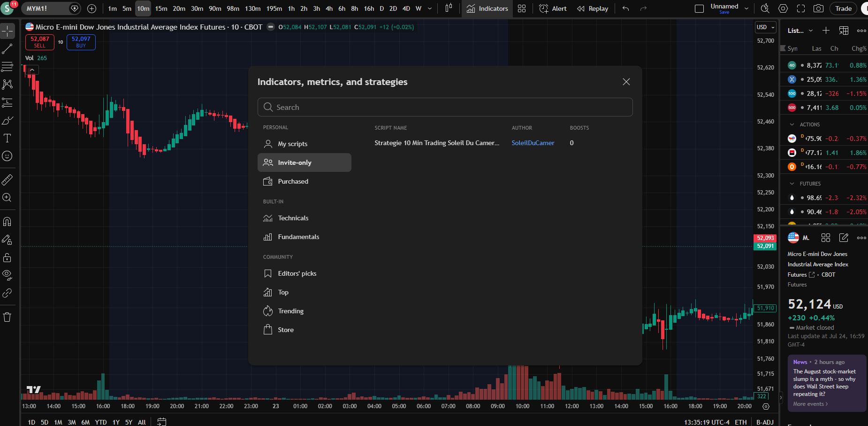Viewport: 868px width, 426px height.
Task: Show Top community scripts
Action: coord(305,292)
